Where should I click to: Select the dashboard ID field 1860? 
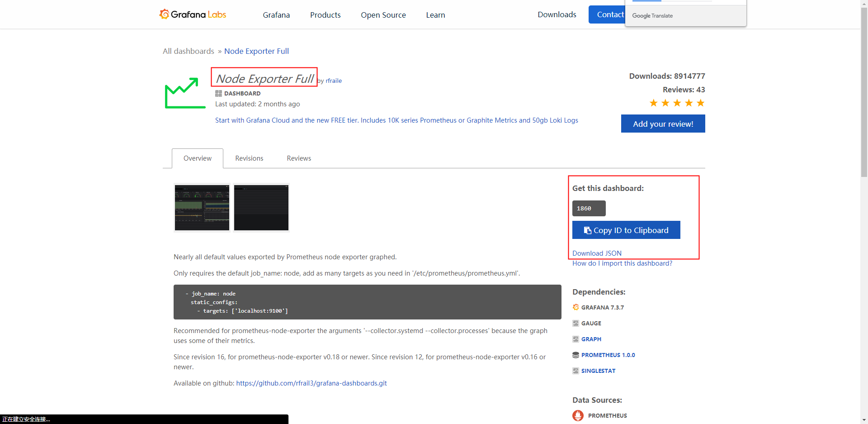(589, 208)
